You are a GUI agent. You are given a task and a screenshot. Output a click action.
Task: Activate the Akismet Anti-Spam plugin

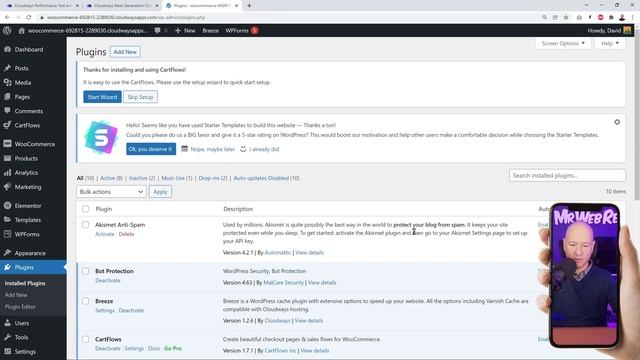[105, 234]
